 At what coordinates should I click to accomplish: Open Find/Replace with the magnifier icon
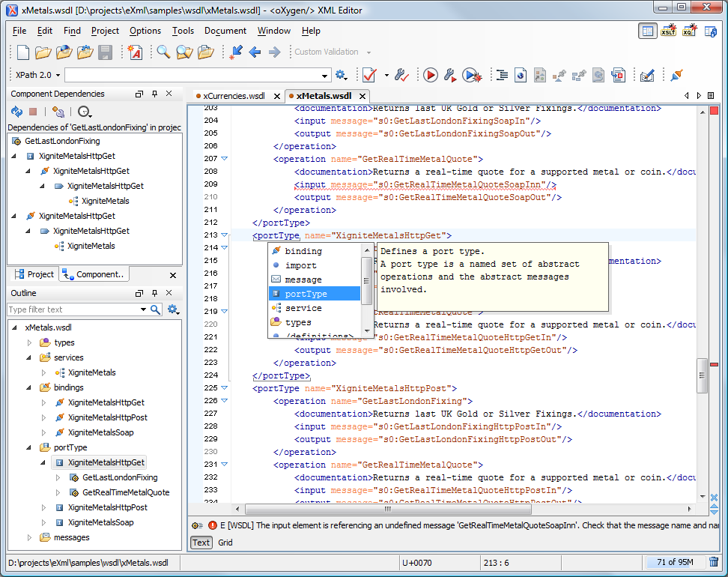click(x=163, y=52)
